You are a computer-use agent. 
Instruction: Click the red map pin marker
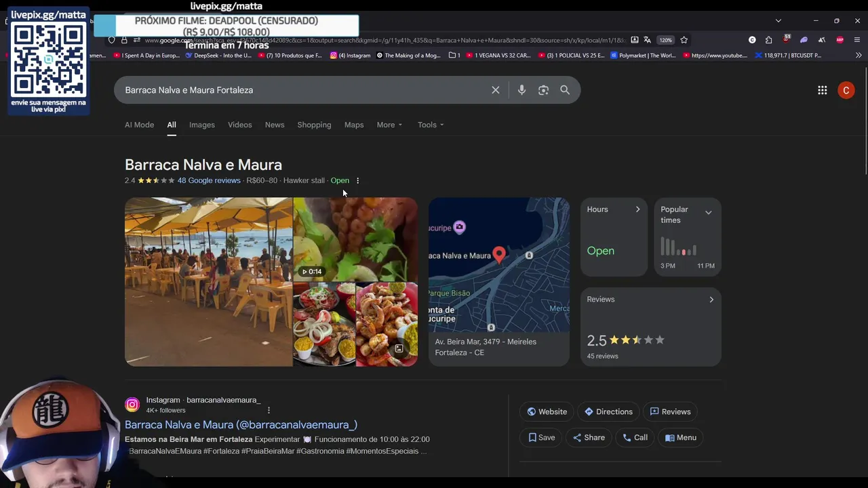(x=499, y=255)
